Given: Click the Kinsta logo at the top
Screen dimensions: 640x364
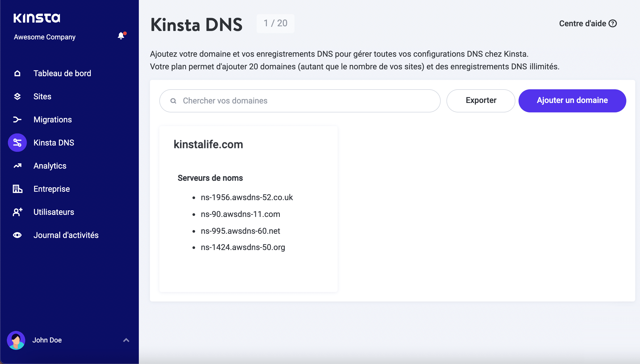Looking at the screenshot, I should (x=37, y=18).
